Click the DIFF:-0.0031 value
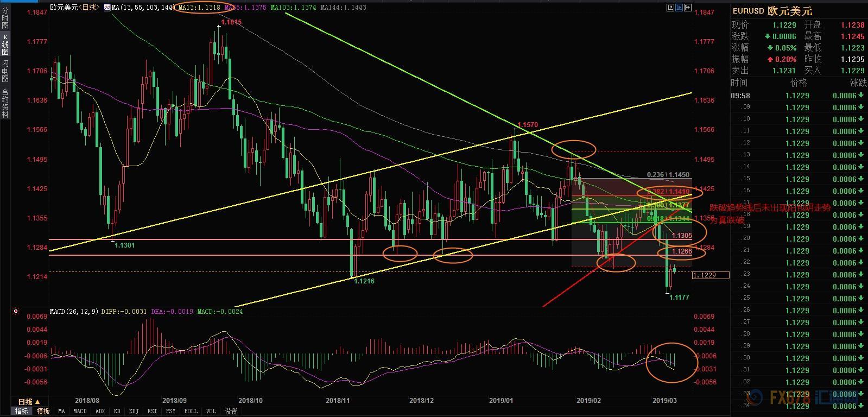 click(x=124, y=312)
